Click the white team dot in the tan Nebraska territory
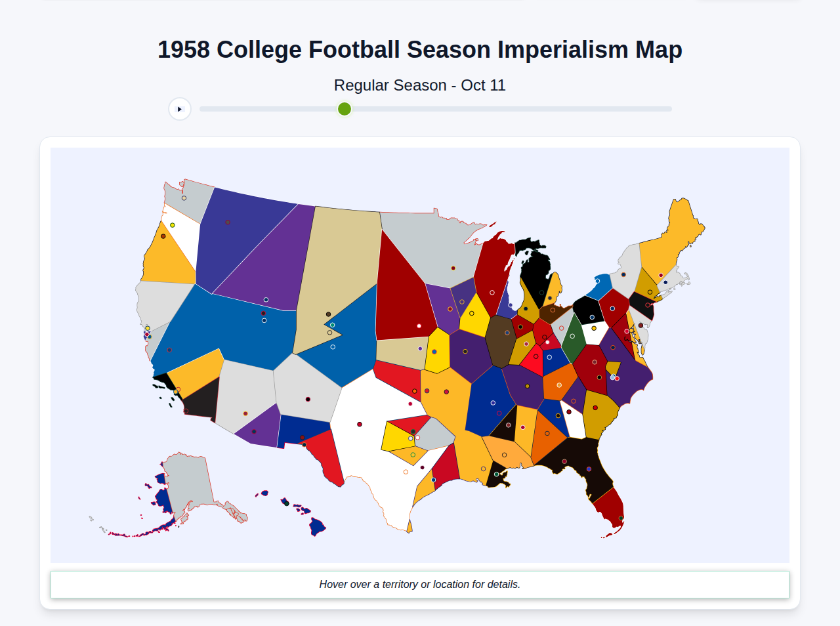The width and height of the screenshot is (840, 626). point(418,326)
